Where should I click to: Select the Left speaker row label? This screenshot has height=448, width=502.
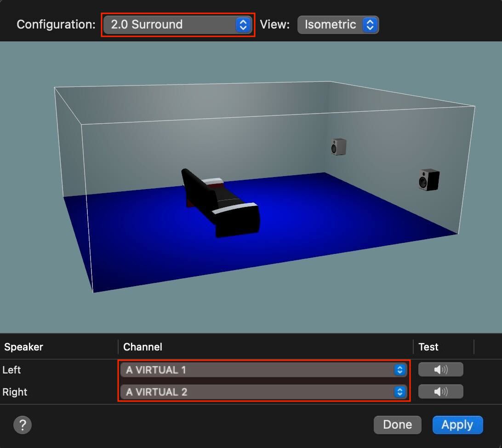click(11, 370)
